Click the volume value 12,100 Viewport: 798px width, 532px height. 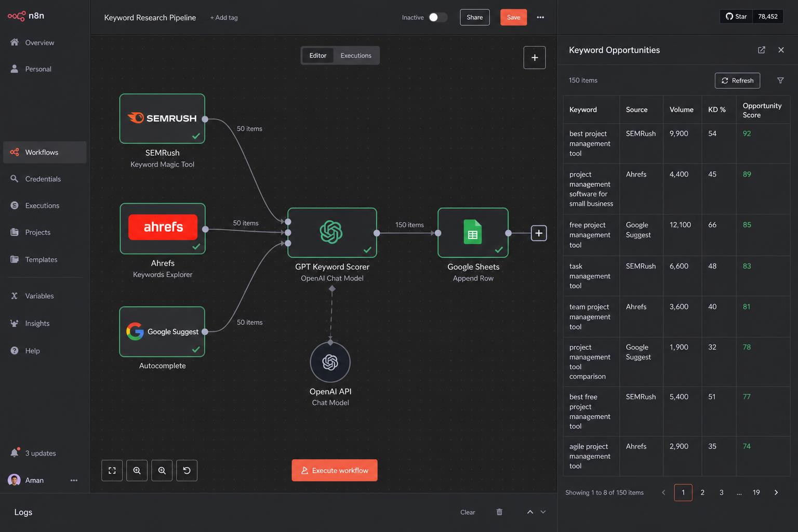tap(681, 225)
